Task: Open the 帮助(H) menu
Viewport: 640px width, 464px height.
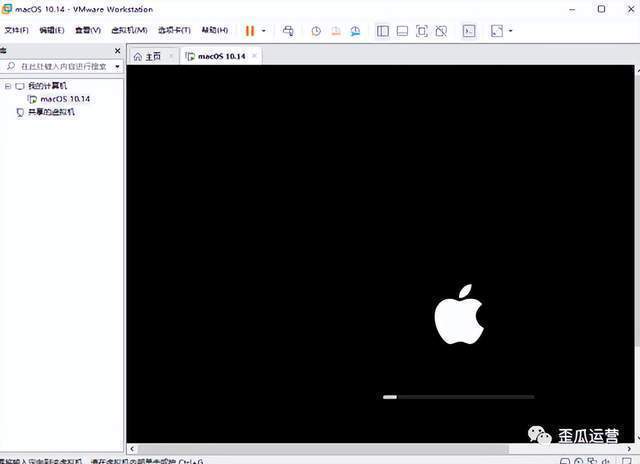Action: coord(215,30)
